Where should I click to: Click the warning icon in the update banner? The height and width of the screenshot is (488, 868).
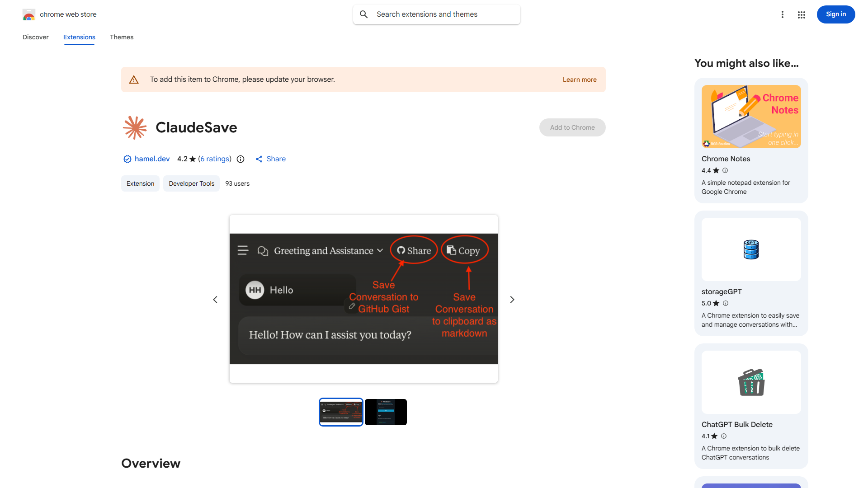[x=134, y=79]
